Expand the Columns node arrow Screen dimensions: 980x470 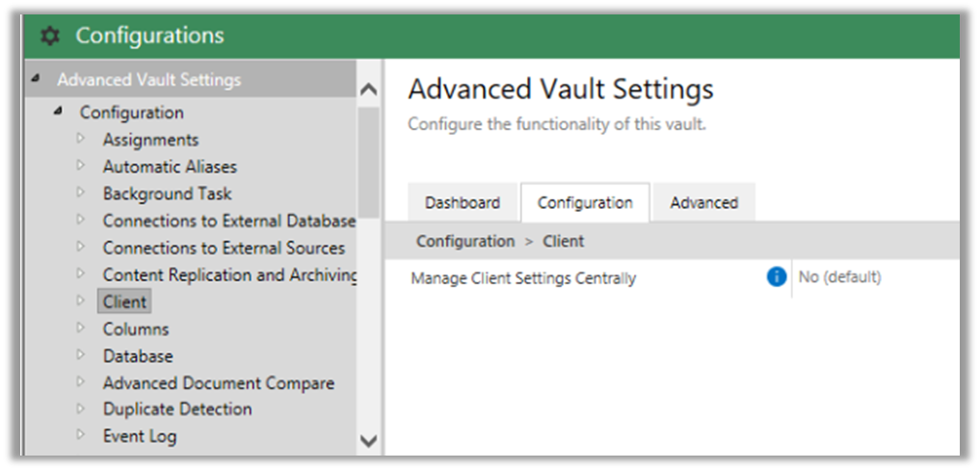(x=80, y=327)
